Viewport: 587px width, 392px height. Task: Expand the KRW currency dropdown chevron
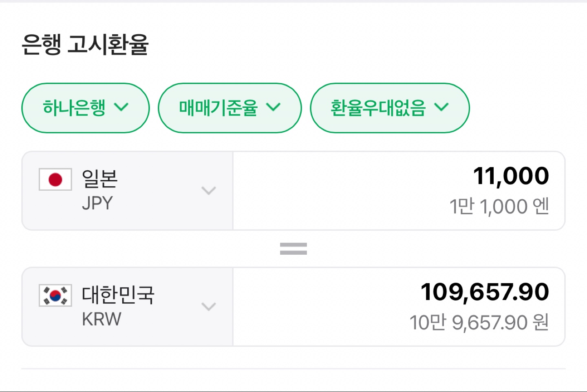coord(209,306)
